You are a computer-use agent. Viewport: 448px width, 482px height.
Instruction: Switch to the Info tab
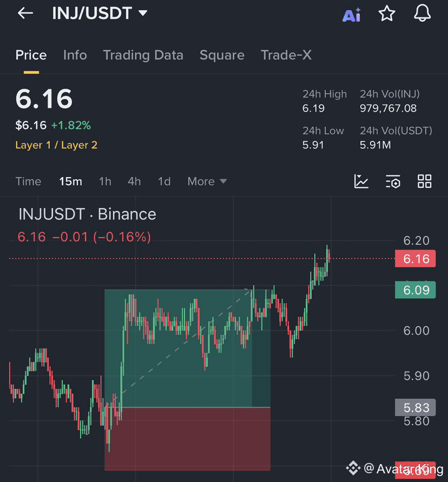[75, 55]
